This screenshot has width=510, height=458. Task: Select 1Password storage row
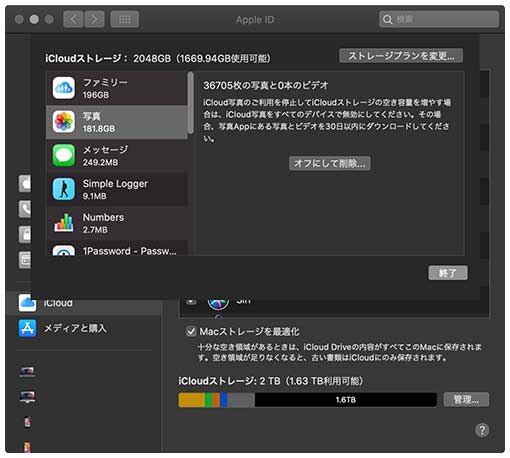click(117, 248)
